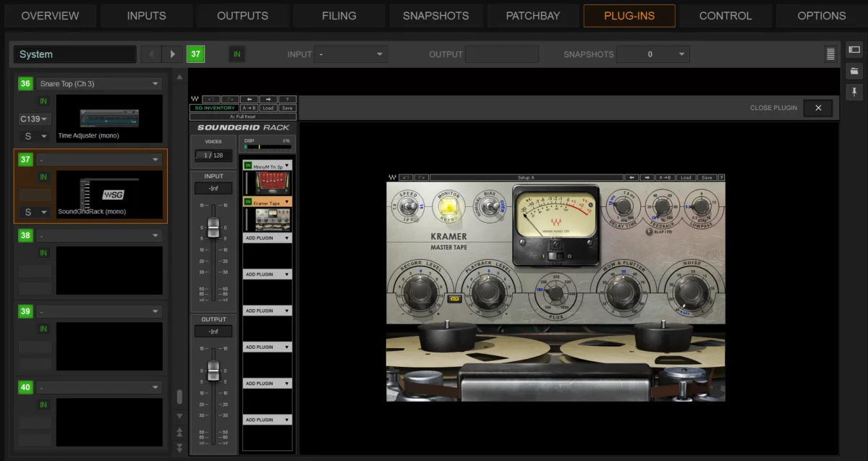Open the Kramer Tape slot menu arrow
Image resolution: width=868 pixels, height=461 pixels.
(x=287, y=202)
